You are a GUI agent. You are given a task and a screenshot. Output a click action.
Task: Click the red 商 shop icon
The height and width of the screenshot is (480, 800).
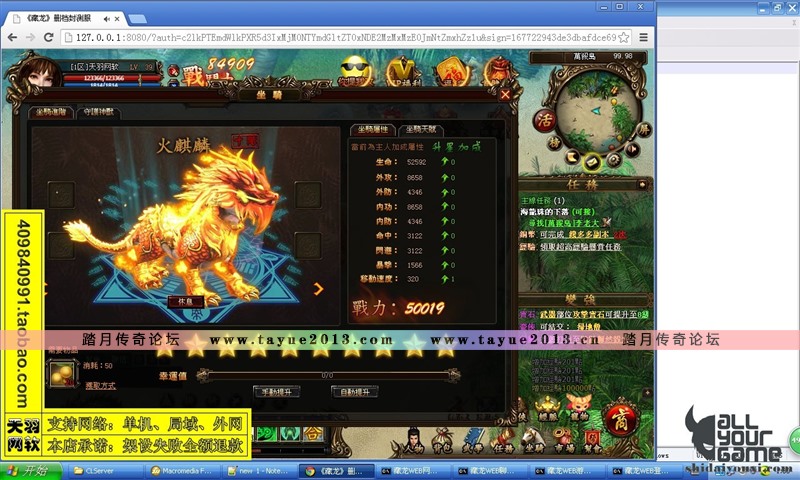(x=622, y=415)
